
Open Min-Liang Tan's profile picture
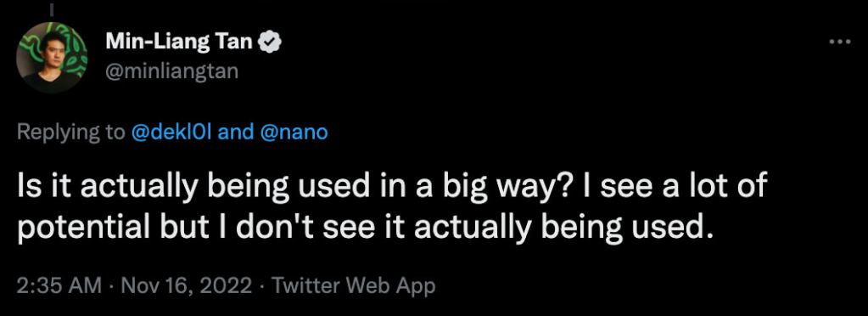point(52,57)
